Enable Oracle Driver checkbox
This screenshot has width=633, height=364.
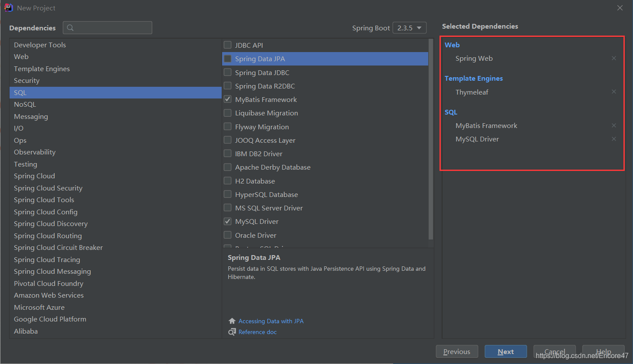pos(227,235)
